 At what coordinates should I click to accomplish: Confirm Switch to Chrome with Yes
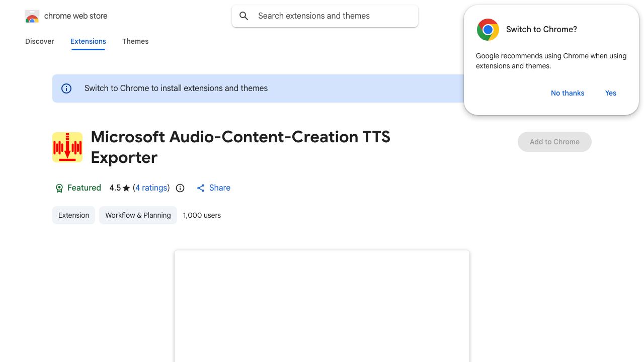pos(611,93)
